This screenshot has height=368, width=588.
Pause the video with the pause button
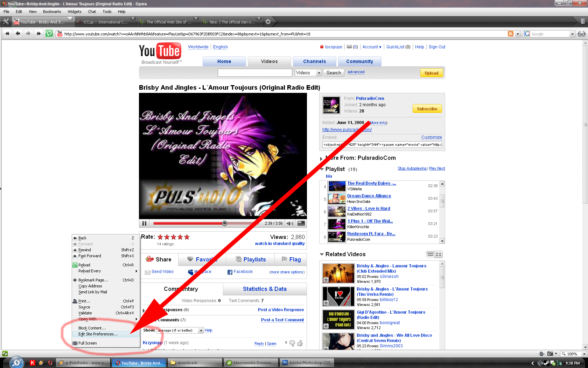144,223
